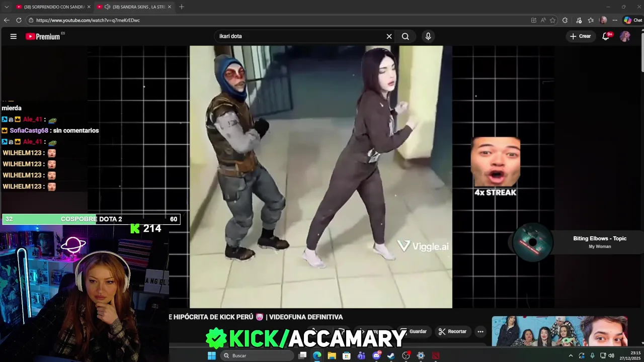Open volume control tray icon
Screen dimensions: 644x362
click(x=611, y=355)
